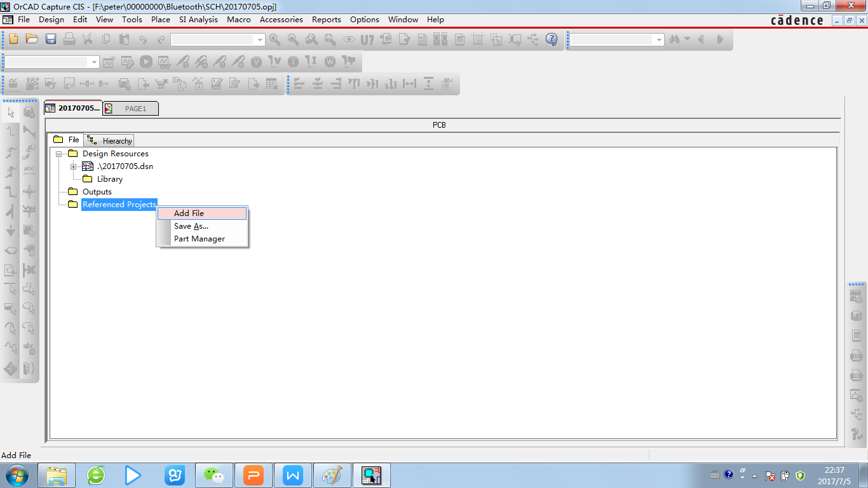Open the Macro menu
This screenshot has width=868, height=488.
(239, 20)
